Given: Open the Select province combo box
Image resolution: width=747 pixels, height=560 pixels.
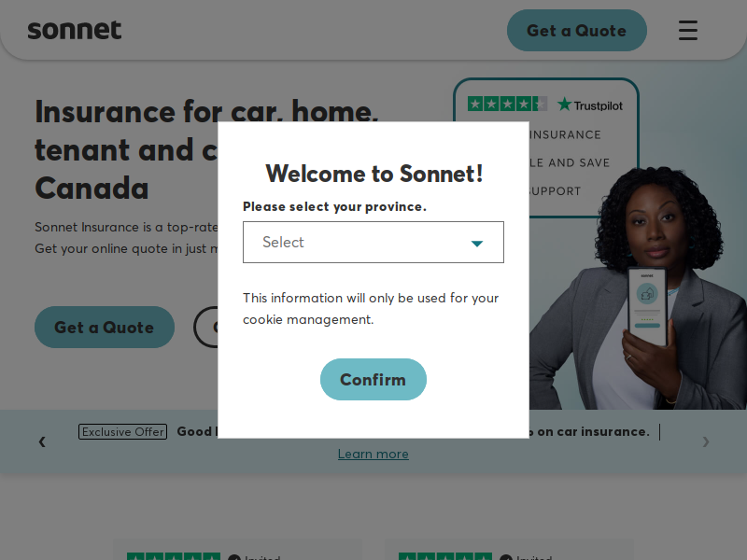Looking at the screenshot, I should click(373, 242).
